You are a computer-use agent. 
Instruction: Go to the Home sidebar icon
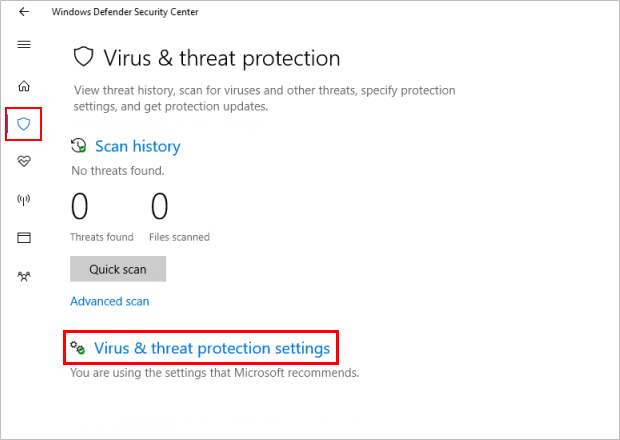pyautogui.click(x=24, y=86)
